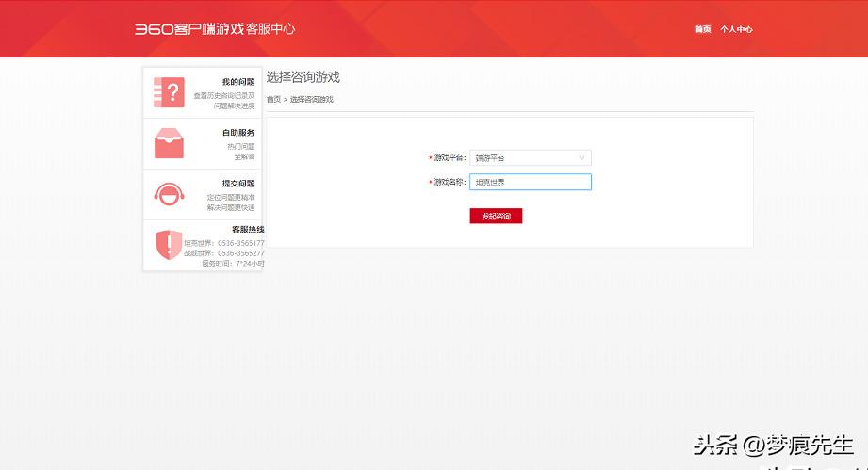The width and height of the screenshot is (868, 470).
Task: Click the 坦克世界 hotline phone number
Action: 240,243
